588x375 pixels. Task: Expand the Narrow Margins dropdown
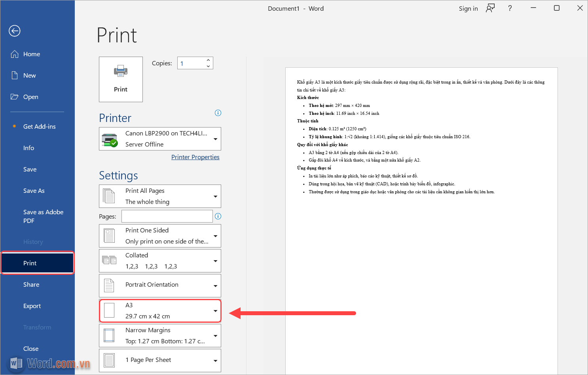160,336
